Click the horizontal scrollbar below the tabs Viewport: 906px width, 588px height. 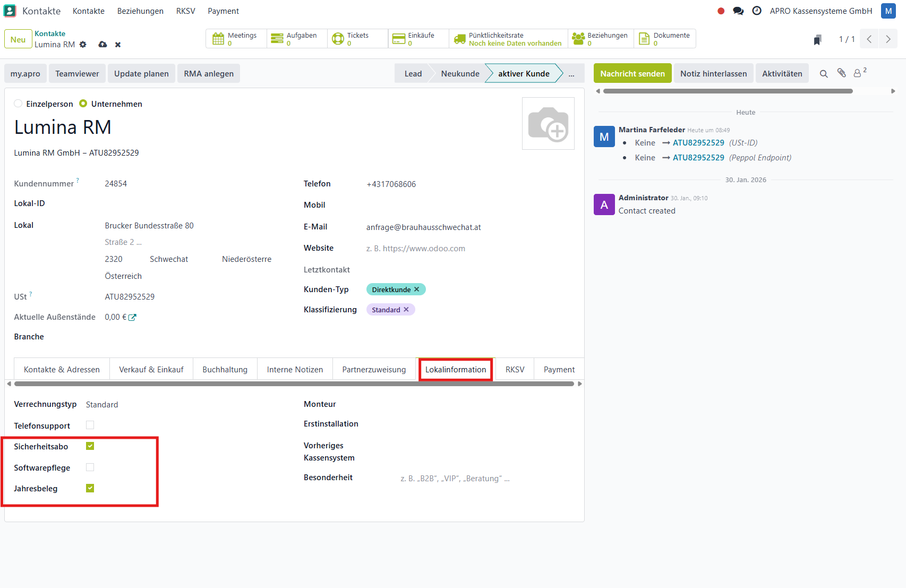(294, 384)
